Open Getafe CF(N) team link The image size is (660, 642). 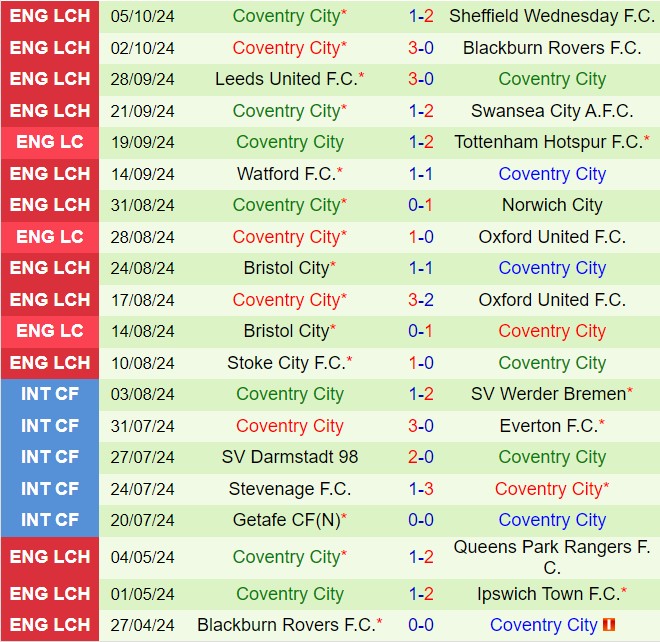click(x=286, y=520)
